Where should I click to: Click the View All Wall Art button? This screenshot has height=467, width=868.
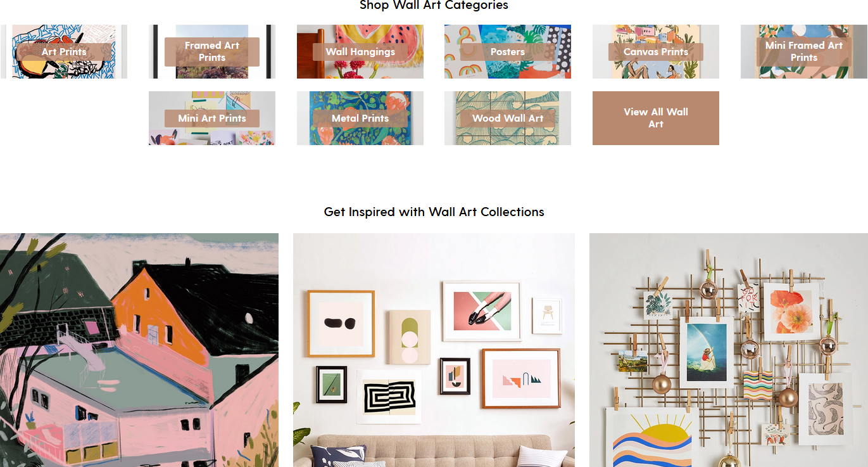coord(656,118)
